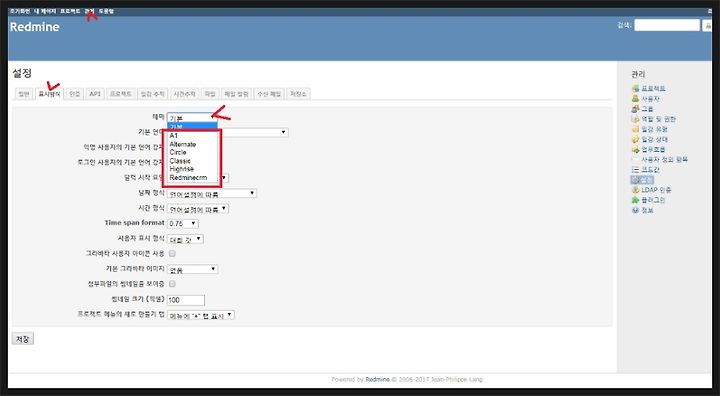Open the 달력 시작 요일 dropdown arrow
The image size is (720, 396).
point(224,178)
